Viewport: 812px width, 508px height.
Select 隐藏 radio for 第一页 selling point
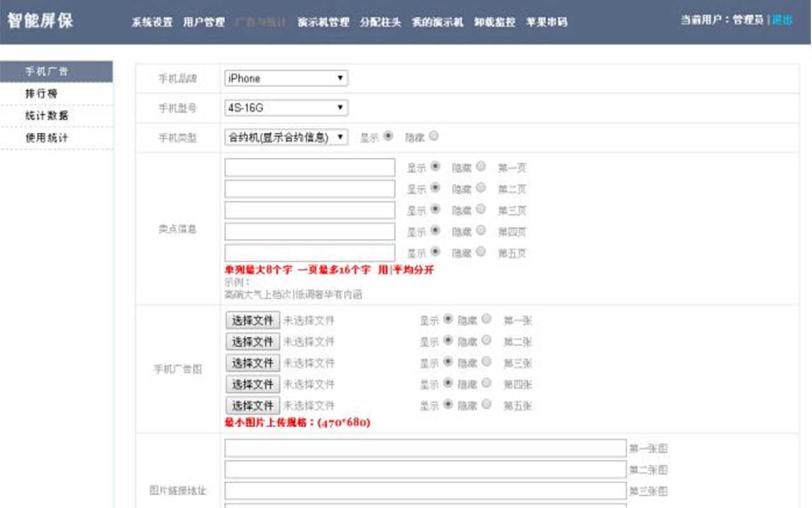[481, 166]
